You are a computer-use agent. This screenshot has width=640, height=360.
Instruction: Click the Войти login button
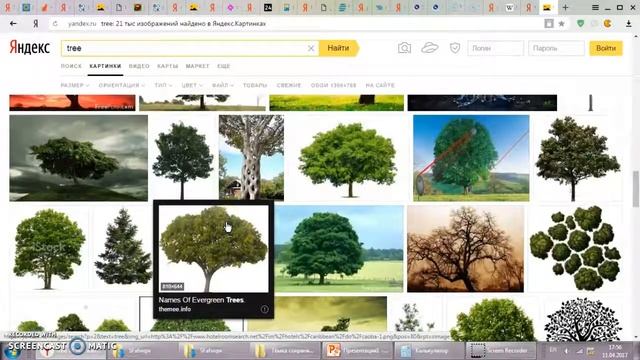coord(606,48)
